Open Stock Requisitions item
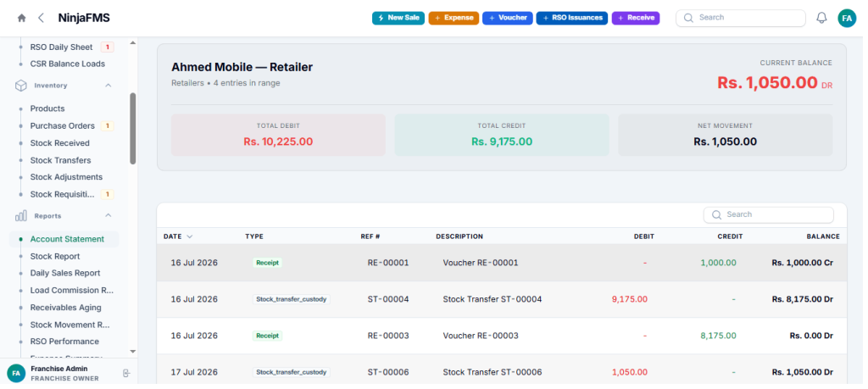The width and height of the screenshot is (868, 389). tap(63, 194)
